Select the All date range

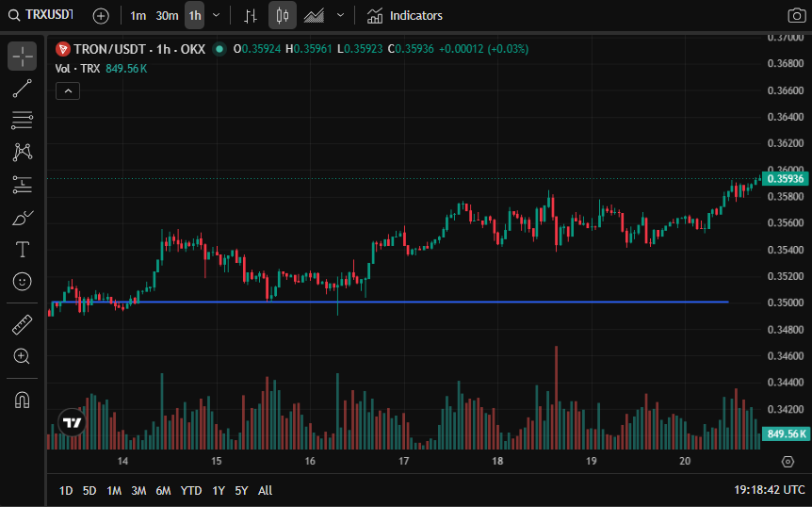[x=265, y=490]
